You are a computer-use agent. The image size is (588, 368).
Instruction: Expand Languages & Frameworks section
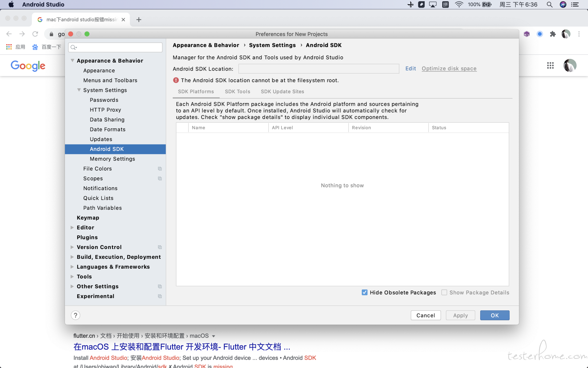pos(72,267)
